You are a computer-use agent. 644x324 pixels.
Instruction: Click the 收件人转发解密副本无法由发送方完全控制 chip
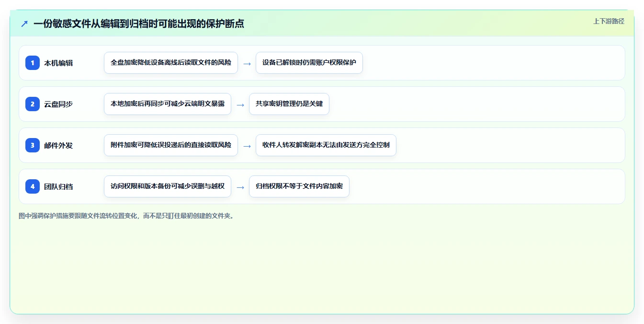326,145
